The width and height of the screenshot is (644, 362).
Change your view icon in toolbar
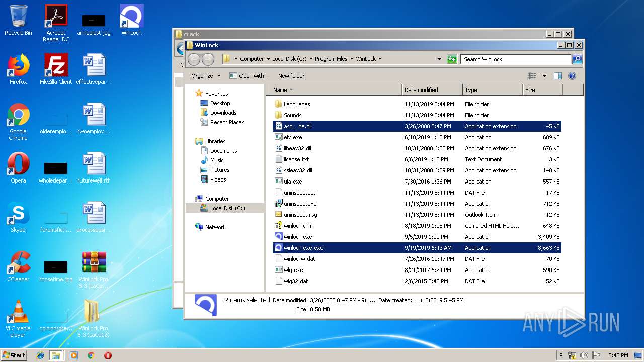click(x=532, y=76)
